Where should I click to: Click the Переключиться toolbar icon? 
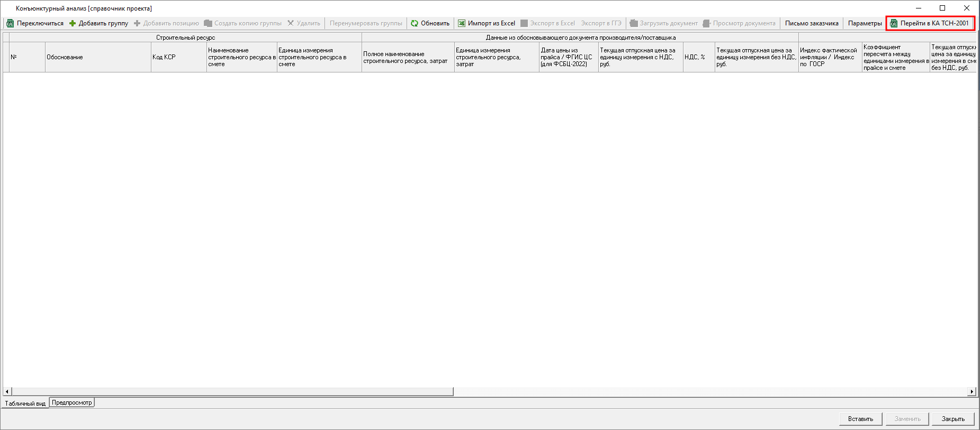[10, 23]
